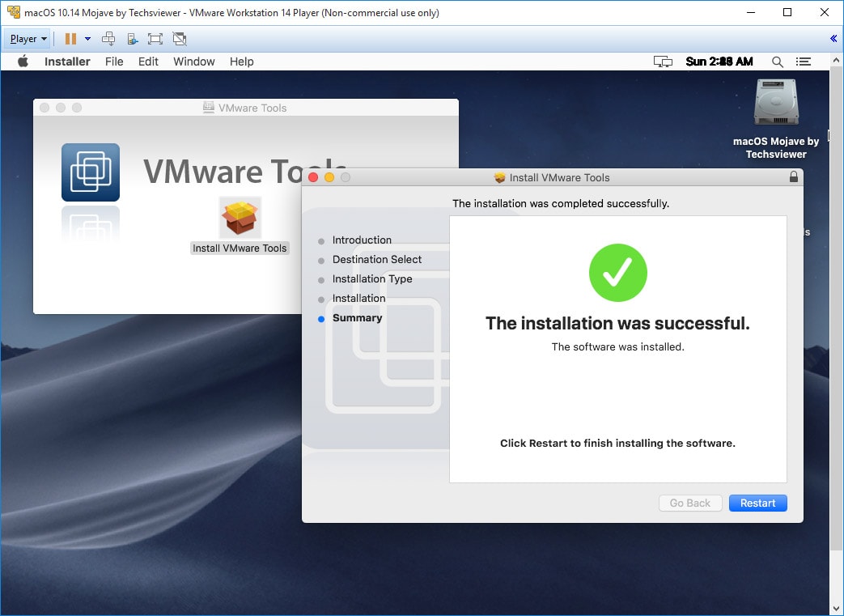Open the File menu in the Installer
844x616 pixels.
click(114, 62)
